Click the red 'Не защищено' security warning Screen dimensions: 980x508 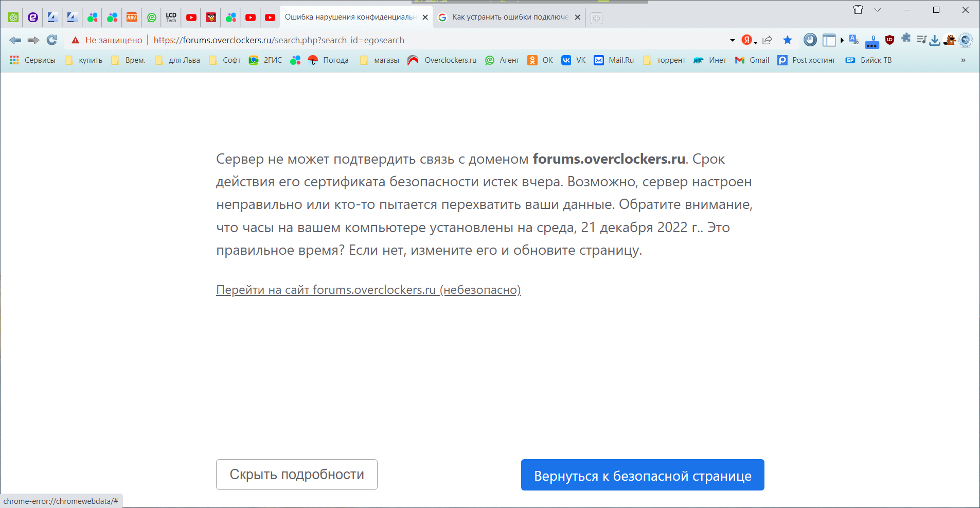(x=107, y=40)
